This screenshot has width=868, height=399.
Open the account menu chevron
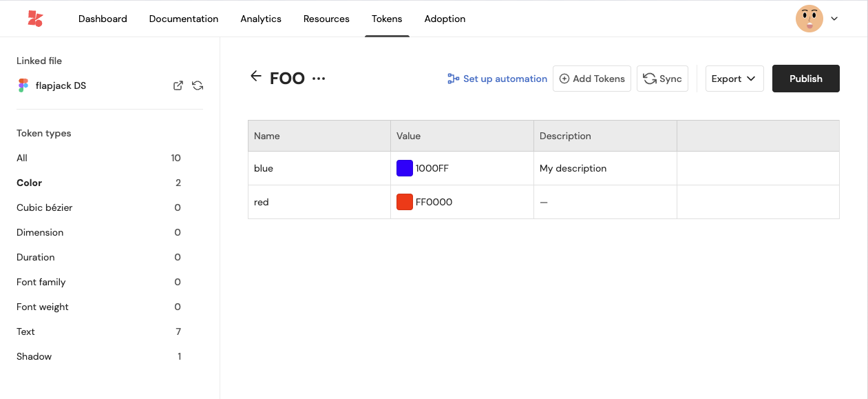tap(834, 19)
